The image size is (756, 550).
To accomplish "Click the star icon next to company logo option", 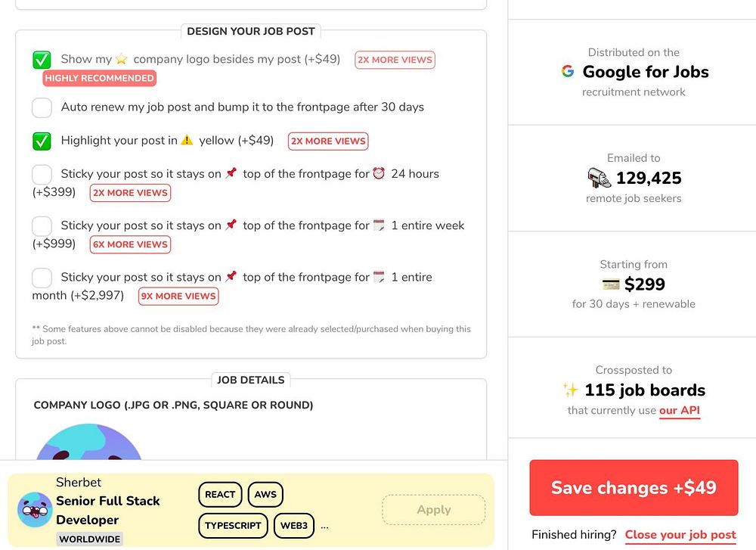I will click(122, 59).
